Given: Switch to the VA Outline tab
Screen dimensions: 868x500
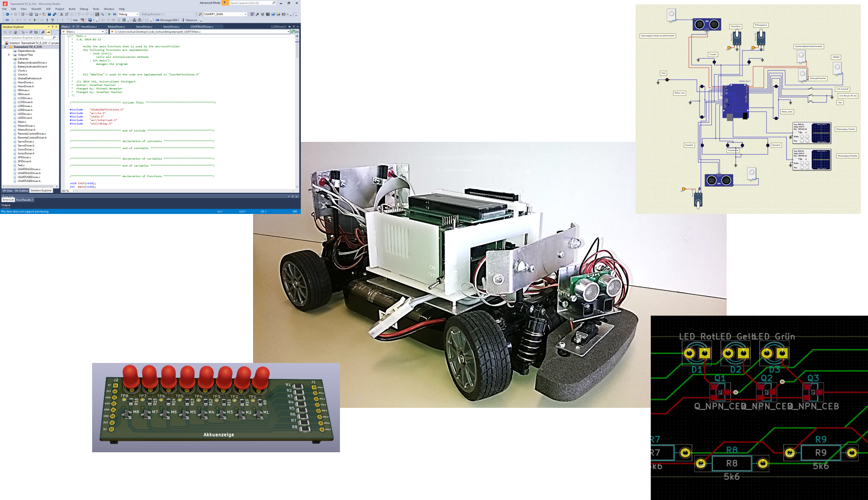Looking at the screenshot, I should point(21,191).
